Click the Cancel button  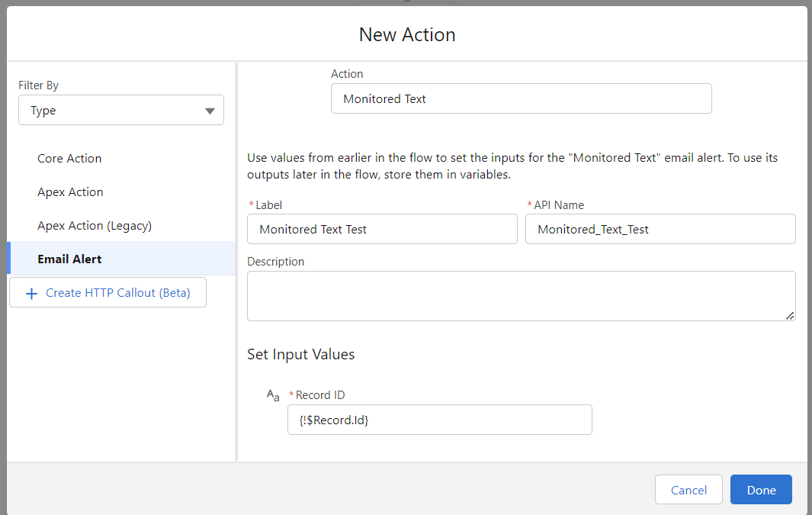coord(688,490)
